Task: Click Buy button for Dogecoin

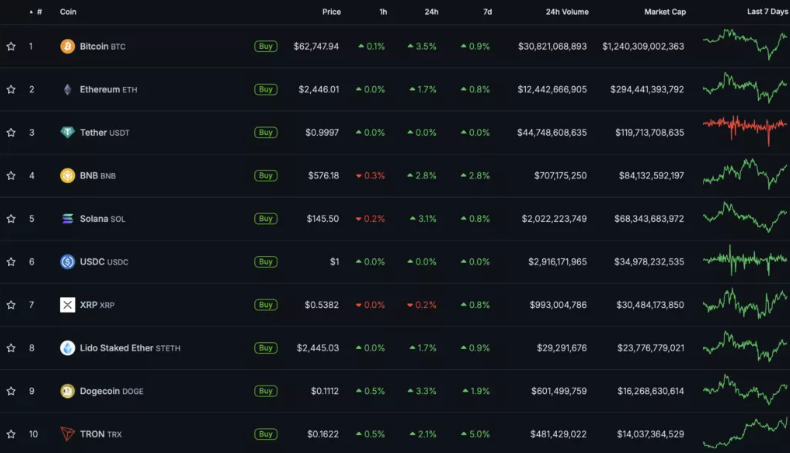Action: (266, 391)
